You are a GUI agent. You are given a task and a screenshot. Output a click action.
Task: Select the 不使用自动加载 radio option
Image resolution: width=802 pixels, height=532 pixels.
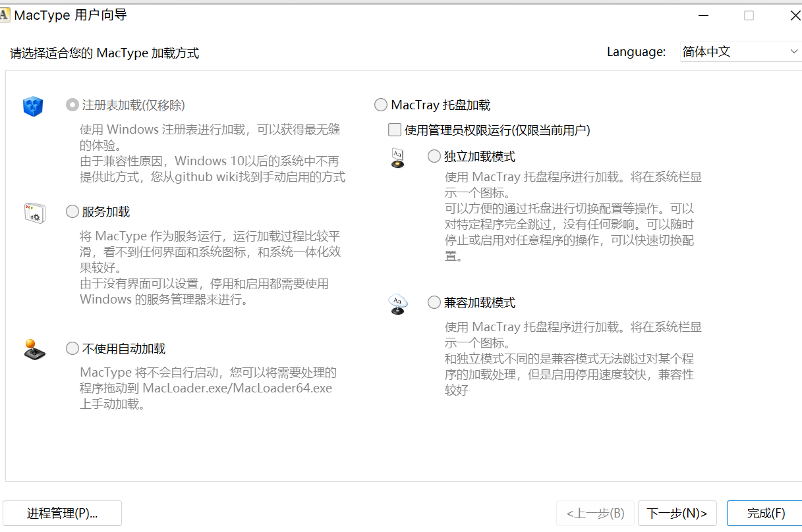(x=72, y=348)
